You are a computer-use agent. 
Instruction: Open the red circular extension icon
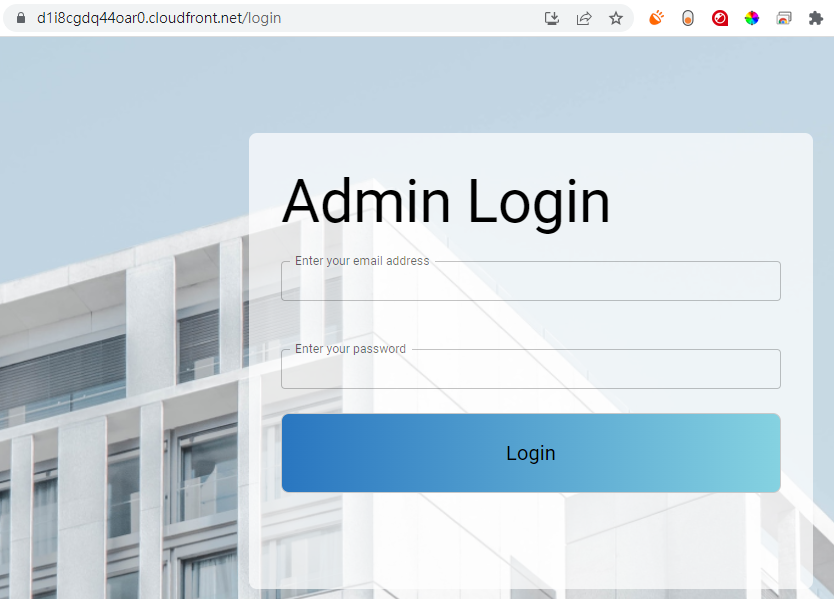(720, 19)
